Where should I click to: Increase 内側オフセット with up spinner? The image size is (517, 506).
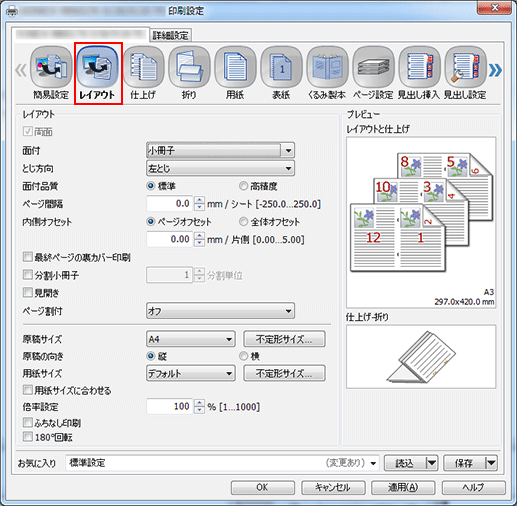click(x=199, y=236)
